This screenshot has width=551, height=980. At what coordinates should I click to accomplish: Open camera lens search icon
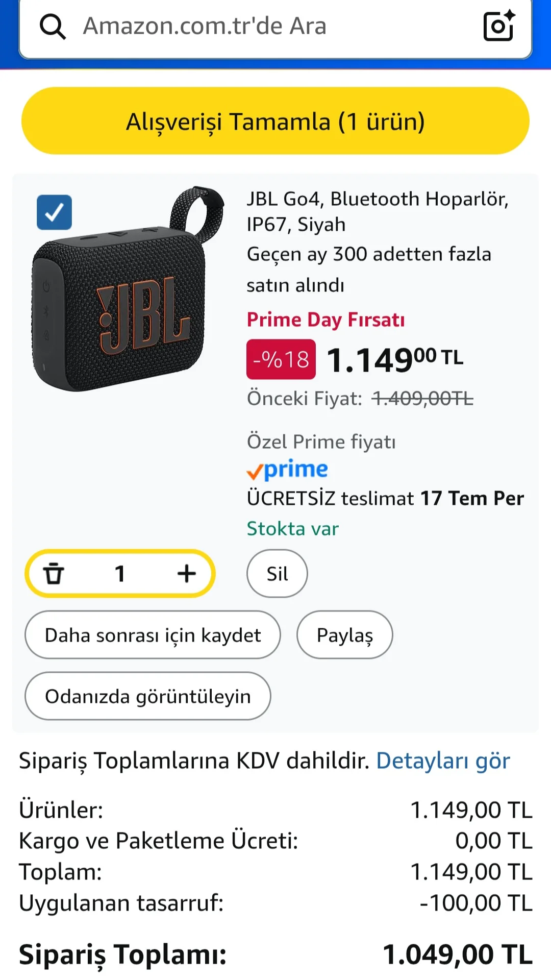tap(498, 26)
